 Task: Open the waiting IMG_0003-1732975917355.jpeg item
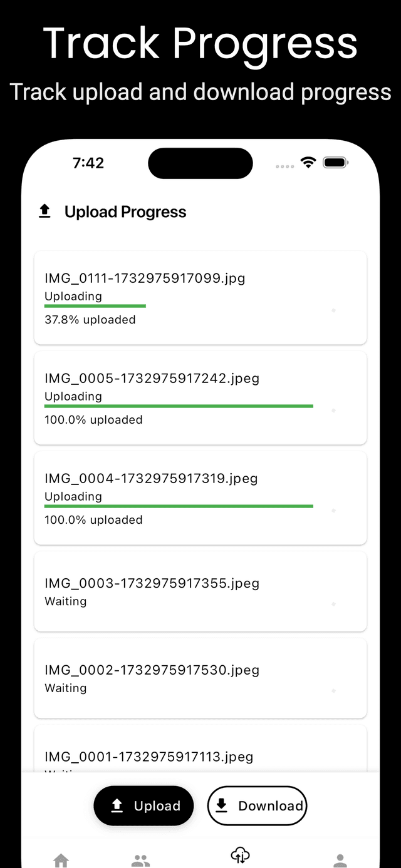pyautogui.click(x=200, y=591)
